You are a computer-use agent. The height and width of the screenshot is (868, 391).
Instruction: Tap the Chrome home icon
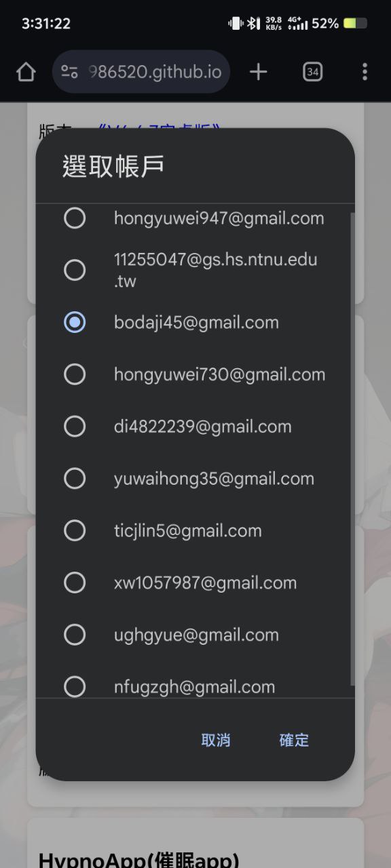tap(26, 72)
